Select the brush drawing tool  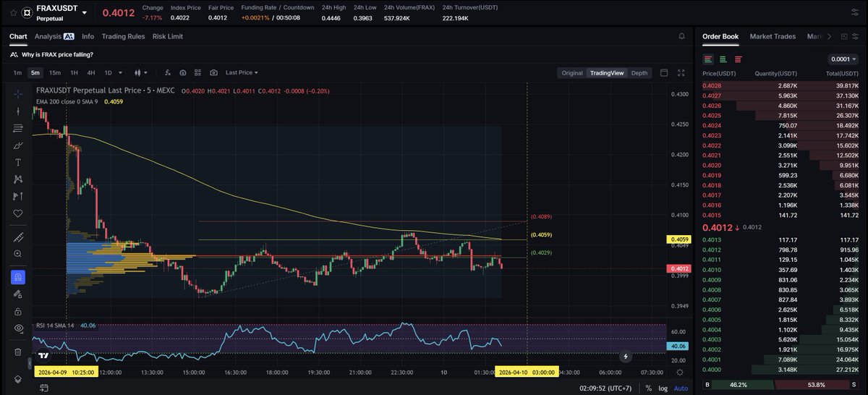coord(18,145)
